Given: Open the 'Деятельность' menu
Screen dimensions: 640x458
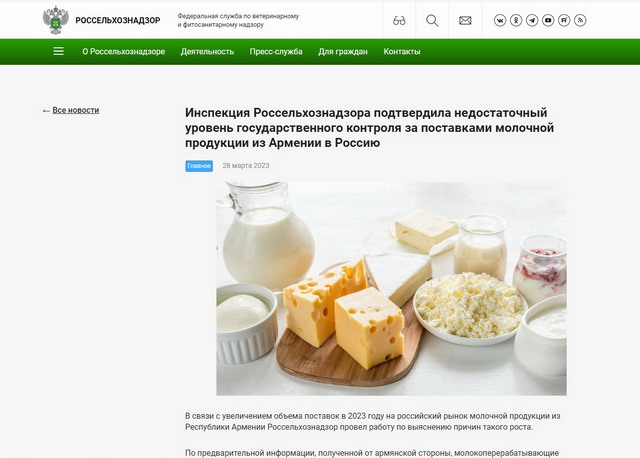Looking at the screenshot, I should [x=207, y=51].
